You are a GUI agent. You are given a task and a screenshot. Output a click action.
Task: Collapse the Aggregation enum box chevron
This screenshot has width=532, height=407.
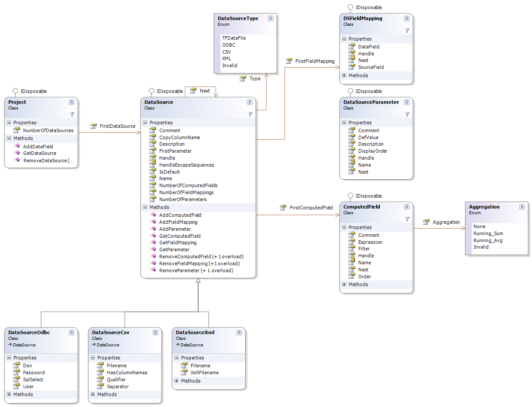click(x=522, y=207)
